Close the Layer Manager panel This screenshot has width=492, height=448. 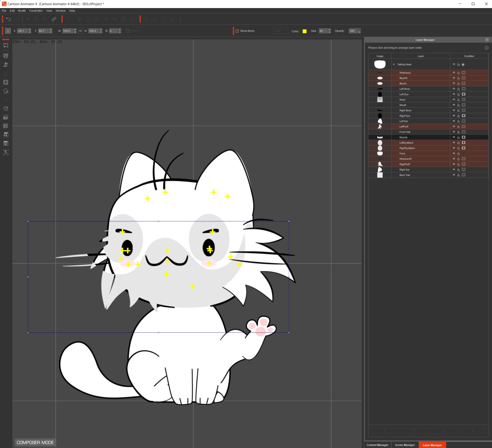pyautogui.click(x=487, y=40)
